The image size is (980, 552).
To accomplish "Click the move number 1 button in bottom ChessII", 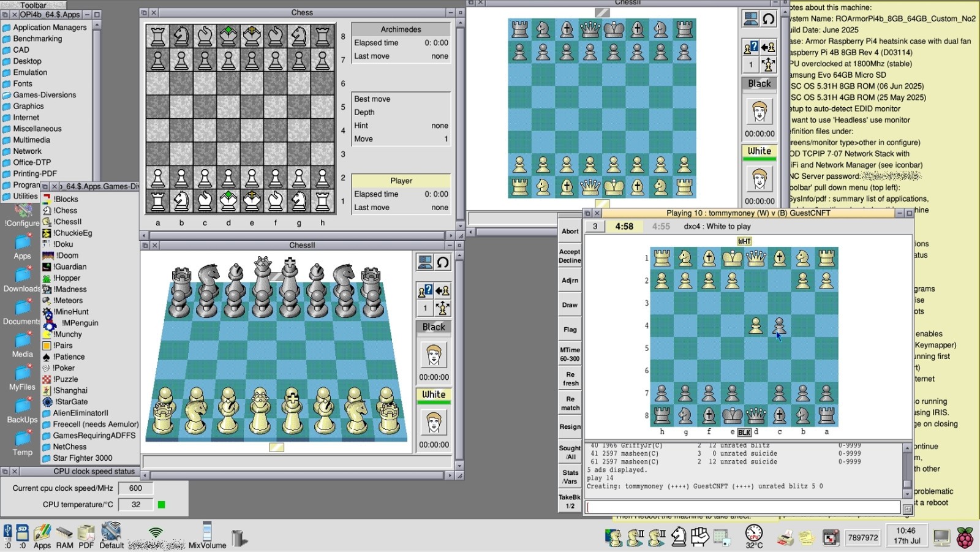I will (x=425, y=308).
